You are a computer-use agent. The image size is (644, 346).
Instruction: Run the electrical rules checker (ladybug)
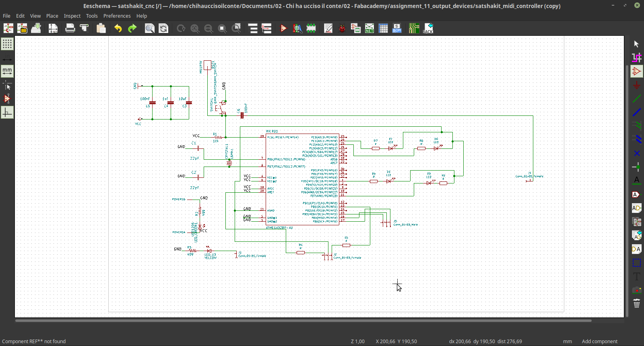click(342, 28)
